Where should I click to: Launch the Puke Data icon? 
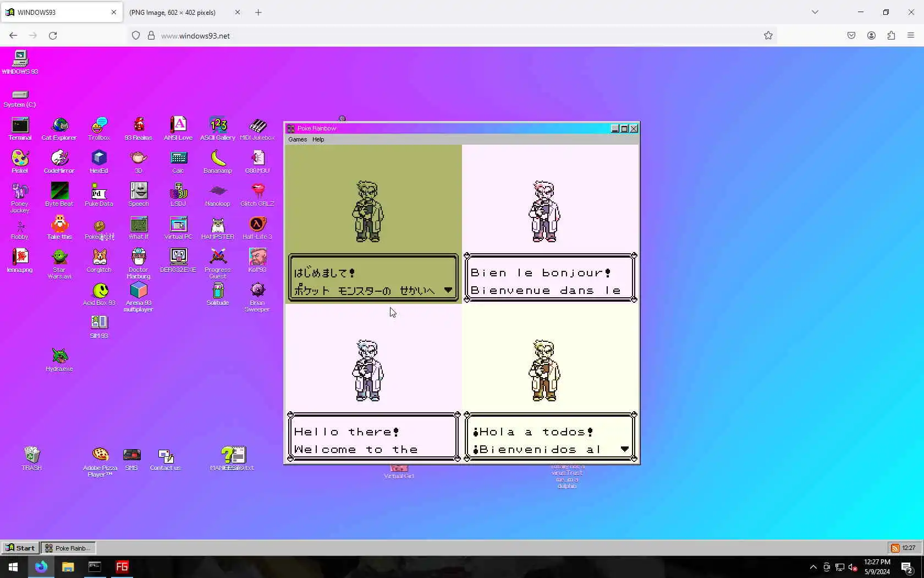(99, 195)
